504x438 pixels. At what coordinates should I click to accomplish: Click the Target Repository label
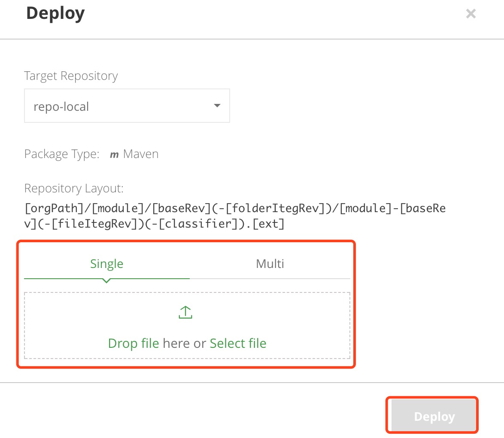[x=71, y=76]
